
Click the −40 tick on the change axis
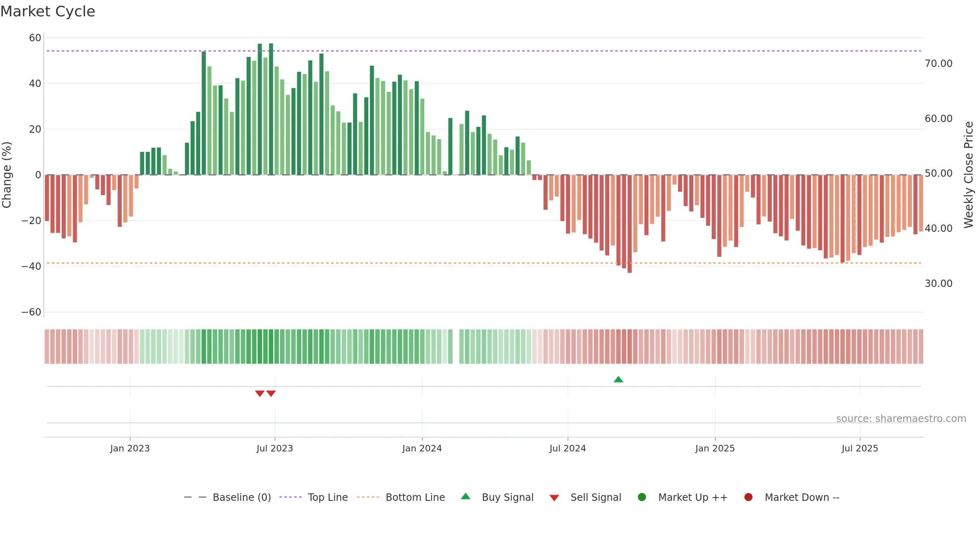[31, 267]
